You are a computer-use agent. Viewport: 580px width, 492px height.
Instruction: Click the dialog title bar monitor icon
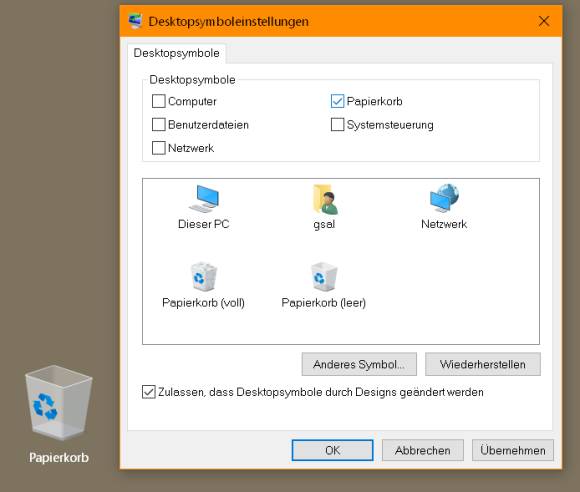point(135,21)
